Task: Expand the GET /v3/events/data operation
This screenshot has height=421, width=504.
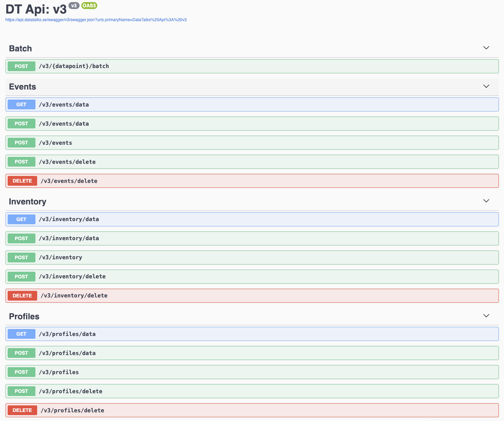Action: pyautogui.click(x=252, y=104)
